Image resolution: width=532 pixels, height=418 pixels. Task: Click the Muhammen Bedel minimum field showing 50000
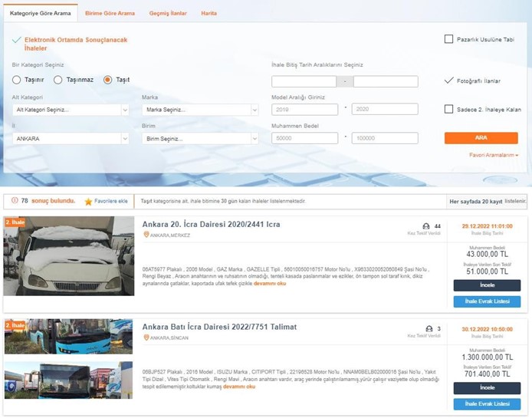pyautogui.click(x=304, y=139)
